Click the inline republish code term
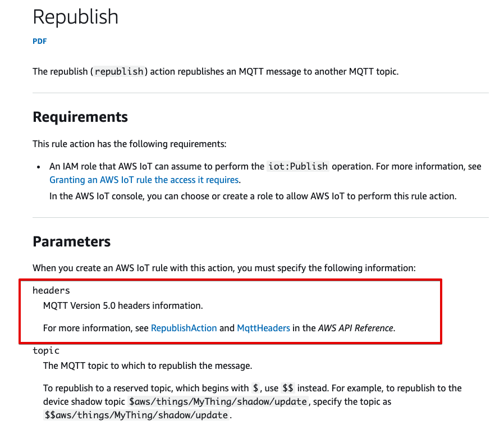This screenshot has height=425, width=504. (x=119, y=71)
